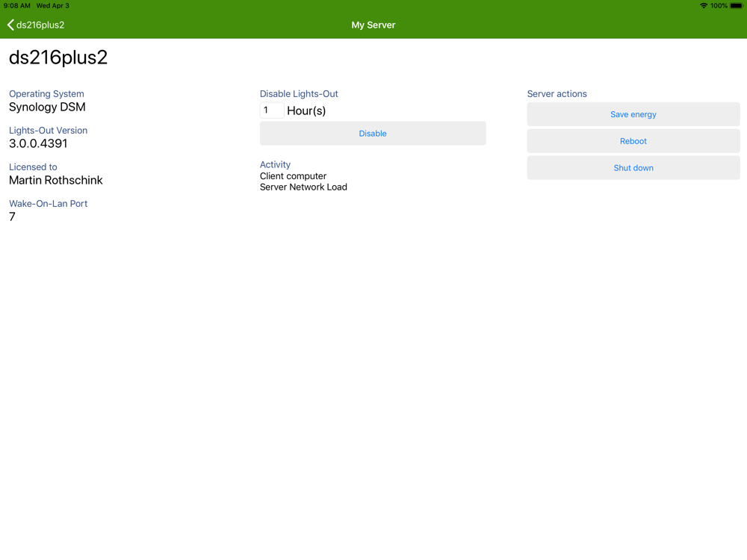Select the Client computer activity entry
This screenshot has width=747, height=560.
[293, 175]
